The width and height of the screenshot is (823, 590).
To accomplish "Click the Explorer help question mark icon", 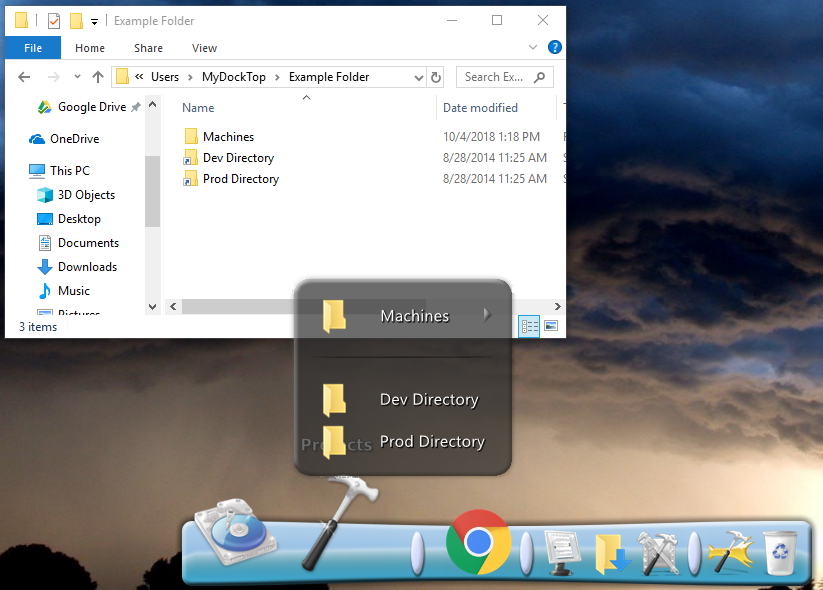I will point(555,47).
